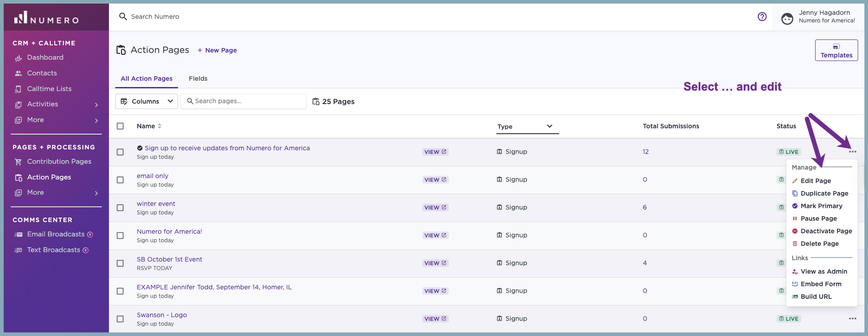Check the box for EXAMPLE Jennifer Todd row

pyautogui.click(x=120, y=291)
